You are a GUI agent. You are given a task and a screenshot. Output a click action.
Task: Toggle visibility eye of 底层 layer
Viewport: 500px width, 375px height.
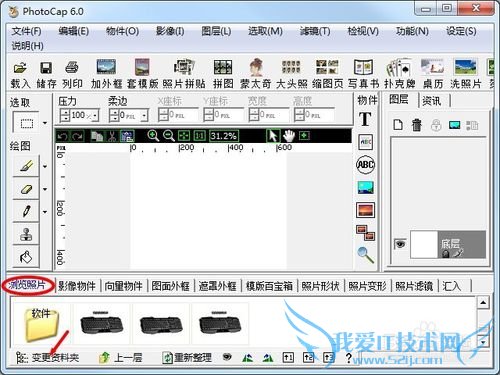[400, 244]
